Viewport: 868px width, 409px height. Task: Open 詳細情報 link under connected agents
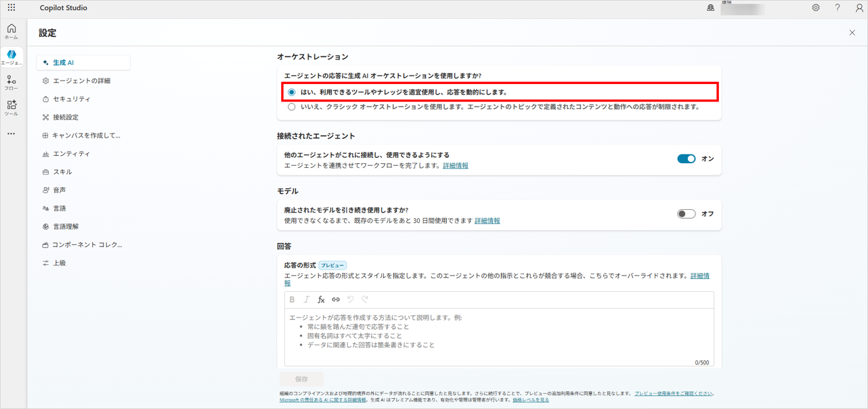[x=455, y=166]
